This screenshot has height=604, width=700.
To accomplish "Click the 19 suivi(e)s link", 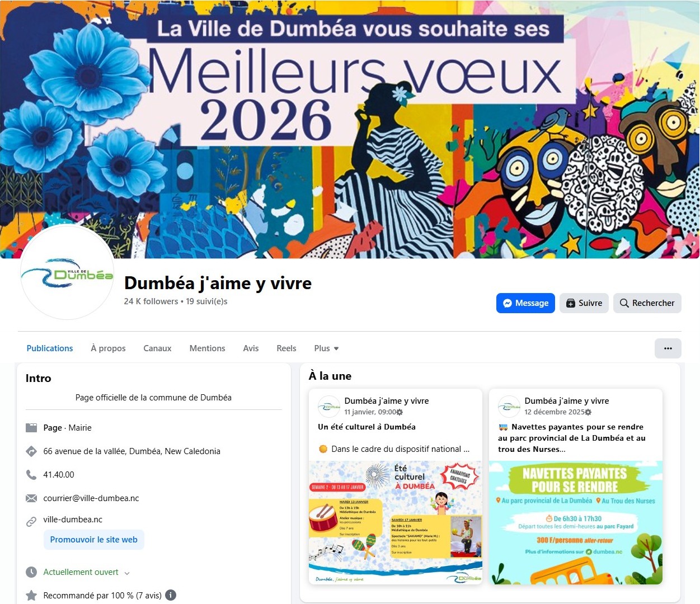I will [x=206, y=301].
